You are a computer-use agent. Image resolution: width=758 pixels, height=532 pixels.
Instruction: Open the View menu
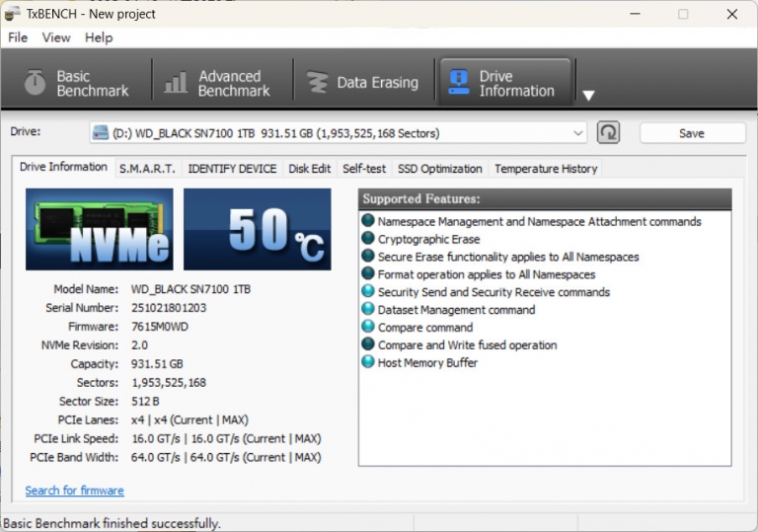click(x=56, y=38)
